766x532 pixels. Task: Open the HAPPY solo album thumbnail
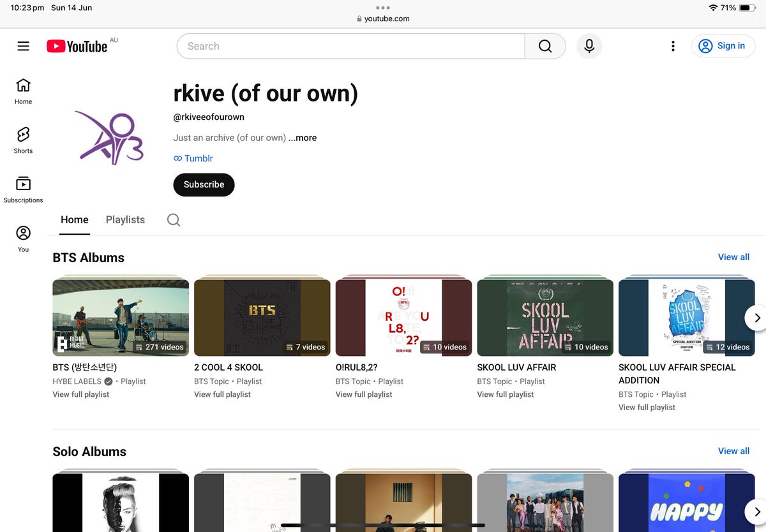click(687, 503)
